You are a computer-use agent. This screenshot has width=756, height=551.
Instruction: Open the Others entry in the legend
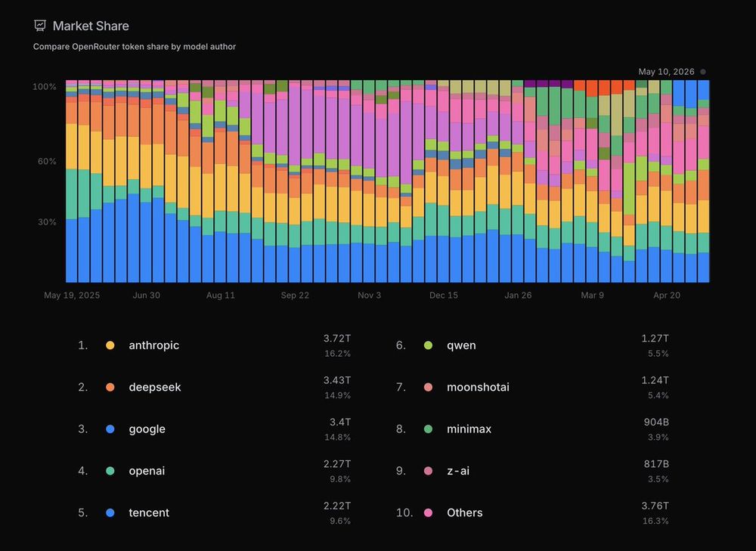pos(465,513)
